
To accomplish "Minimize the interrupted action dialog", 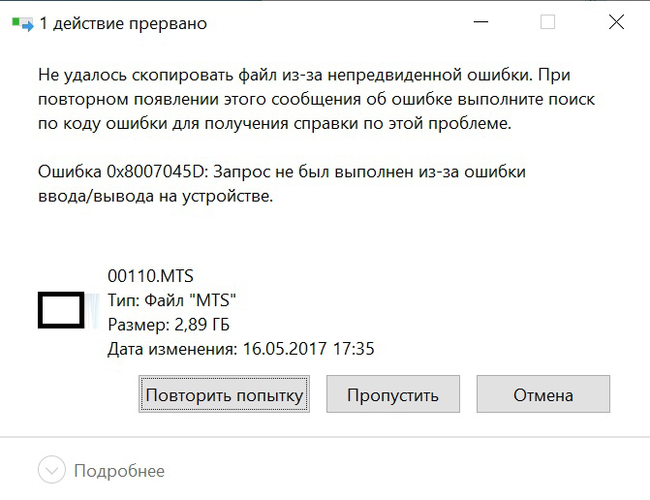I will [481, 22].
